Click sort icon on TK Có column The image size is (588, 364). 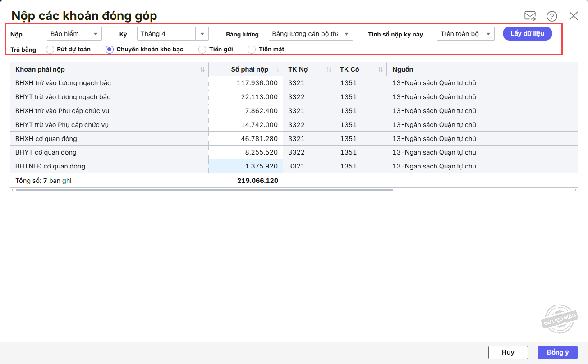[x=381, y=69]
